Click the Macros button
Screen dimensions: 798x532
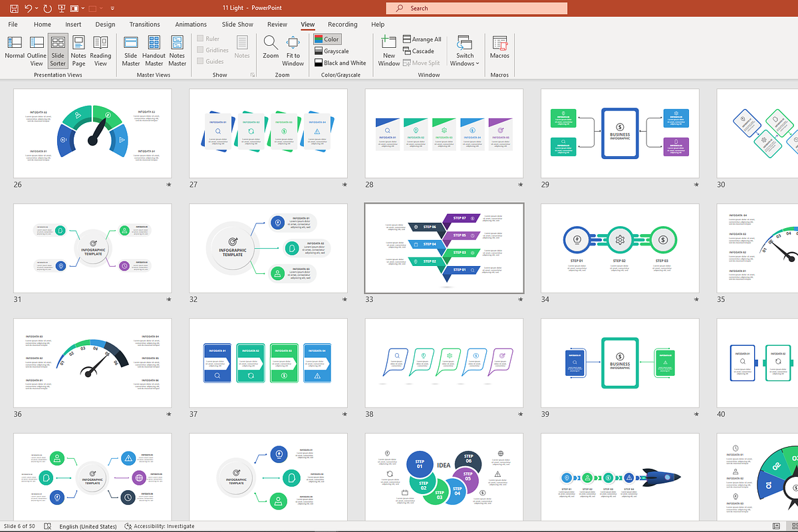(499, 47)
